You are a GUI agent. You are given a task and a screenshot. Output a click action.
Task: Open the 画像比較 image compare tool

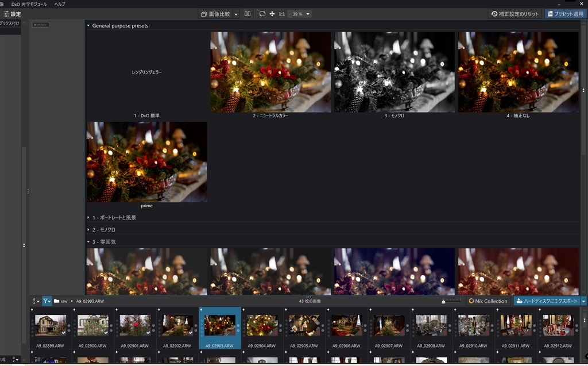[215, 14]
